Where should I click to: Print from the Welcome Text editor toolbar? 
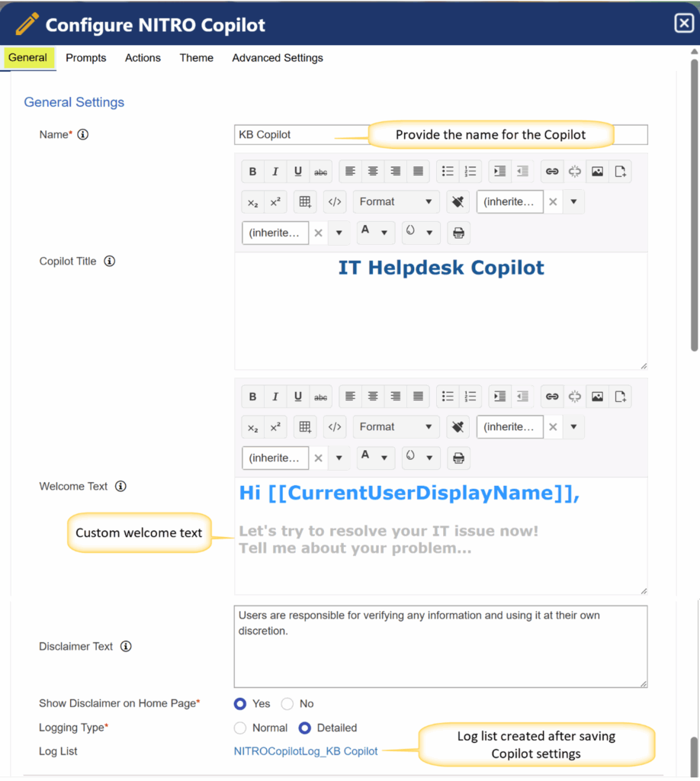click(x=458, y=458)
